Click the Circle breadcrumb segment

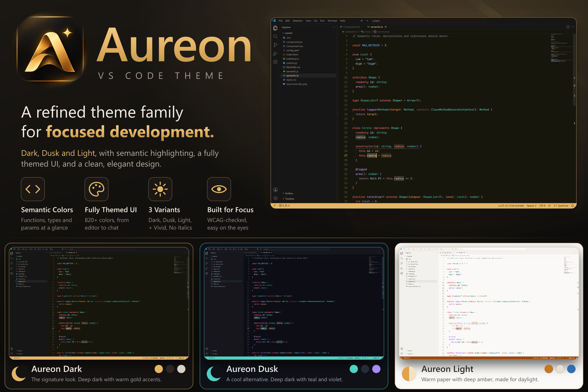click(x=366, y=32)
